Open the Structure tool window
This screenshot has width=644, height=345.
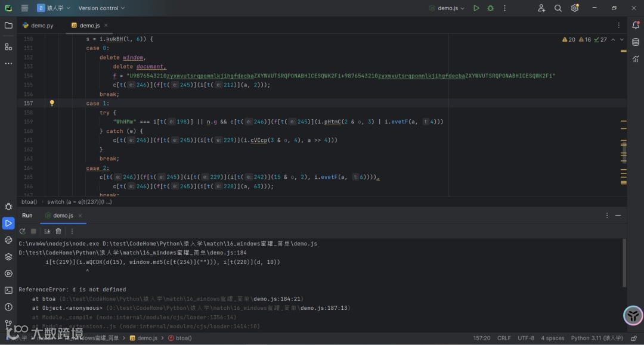pos(8,46)
